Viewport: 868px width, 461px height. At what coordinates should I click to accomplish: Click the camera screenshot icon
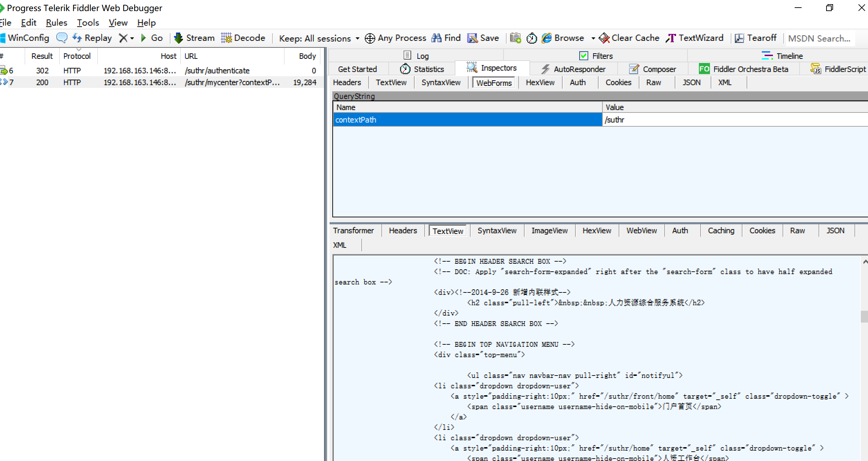515,38
